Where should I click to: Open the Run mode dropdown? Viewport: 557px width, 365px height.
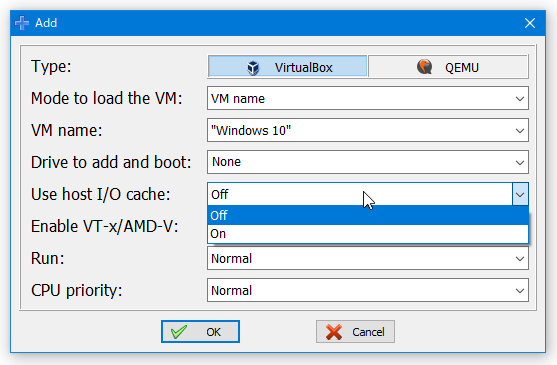[368, 258]
